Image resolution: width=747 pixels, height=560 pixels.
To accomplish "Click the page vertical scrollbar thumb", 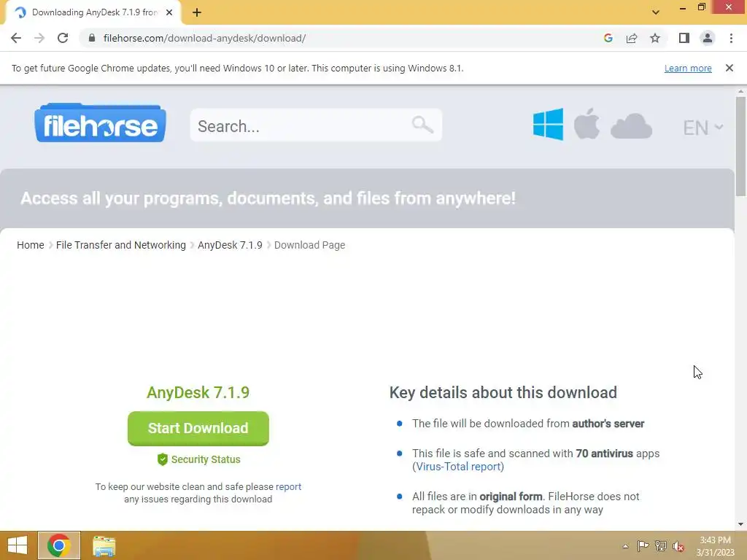I will [740, 146].
